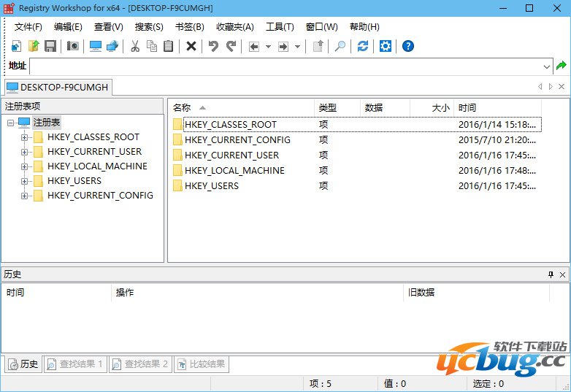Click the camera snapshot toolbar icon

point(73,46)
